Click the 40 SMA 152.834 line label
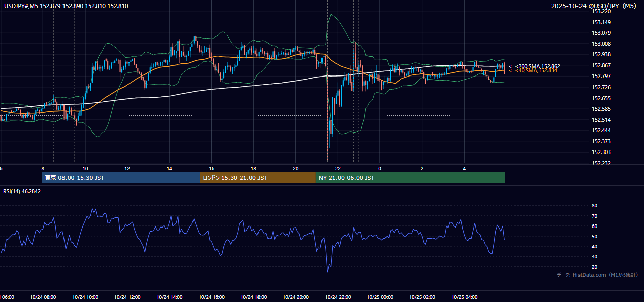 coord(533,71)
